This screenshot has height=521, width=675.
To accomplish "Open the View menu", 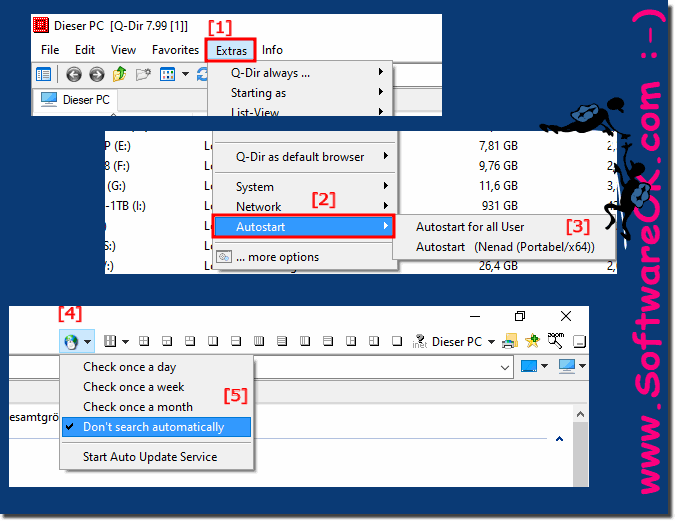I will point(123,50).
